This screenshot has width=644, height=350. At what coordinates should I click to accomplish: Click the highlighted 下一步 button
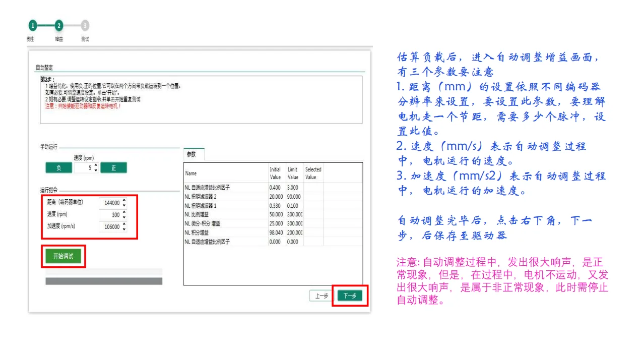coord(350,297)
